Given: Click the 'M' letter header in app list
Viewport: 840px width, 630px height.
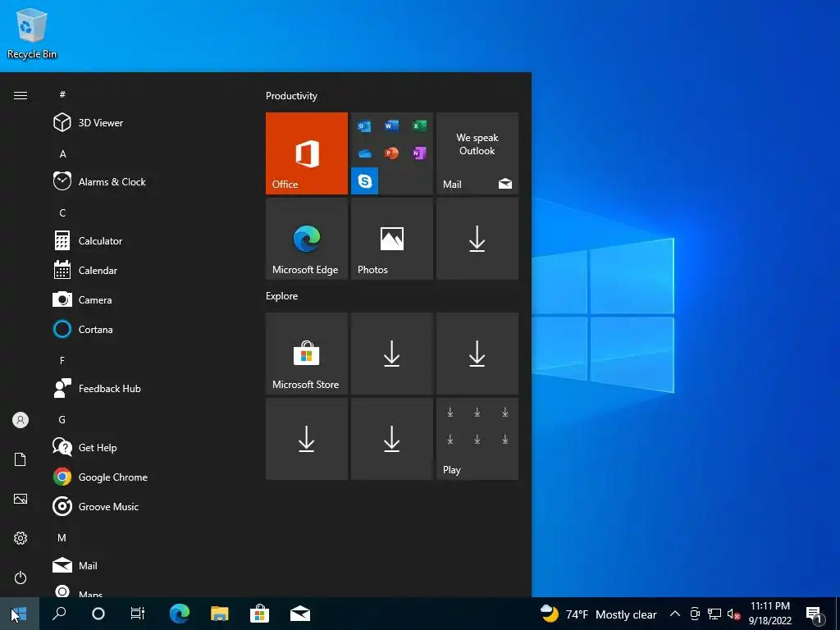Looking at the screenshot, I should (x=62, y=537).
